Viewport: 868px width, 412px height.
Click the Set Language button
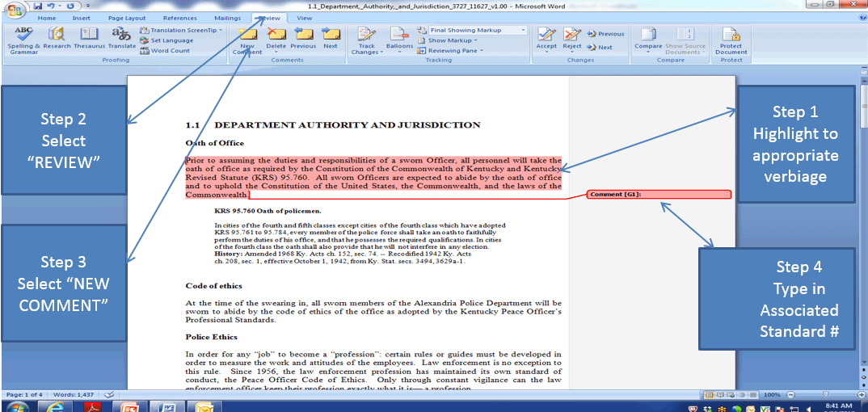pyautogui.click(x=171, y=40)
